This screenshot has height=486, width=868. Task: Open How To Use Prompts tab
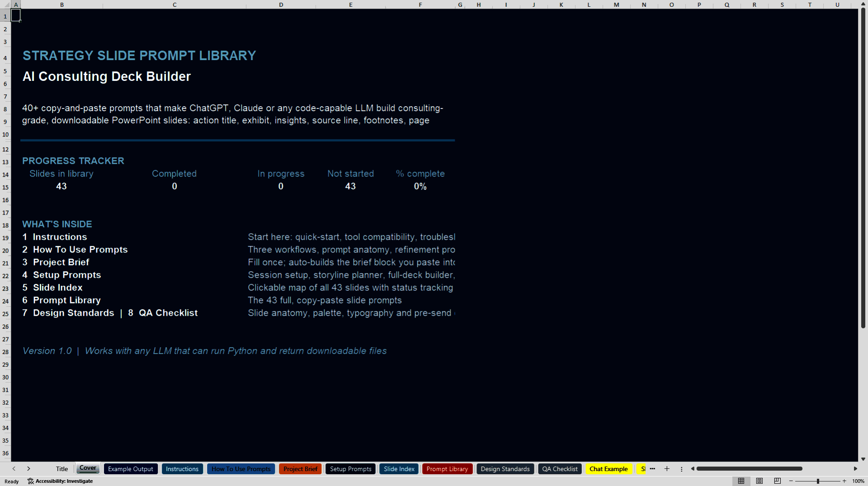(x=241, y=469)
